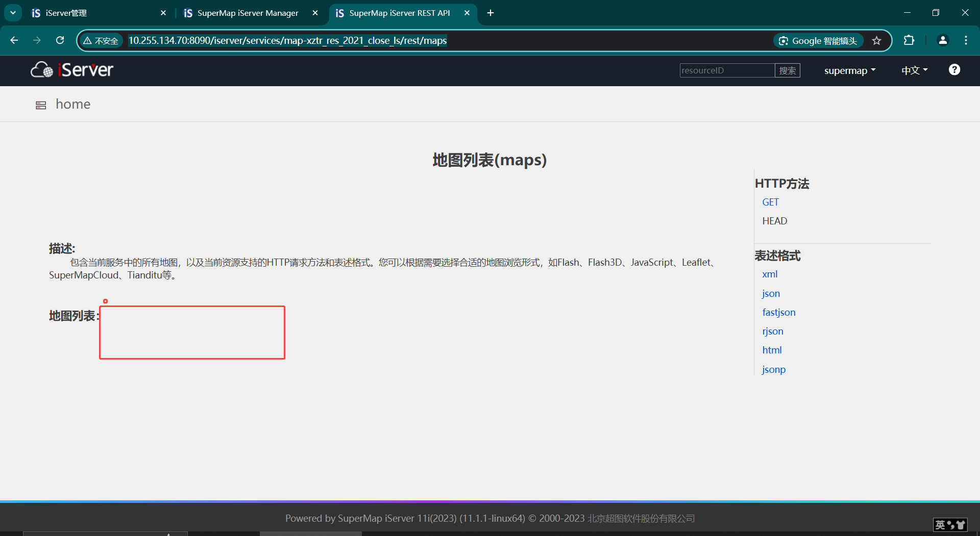Focus the resourceID search field
The width and height of the screenshot is (980, 536).
click(x=727, y=70)
